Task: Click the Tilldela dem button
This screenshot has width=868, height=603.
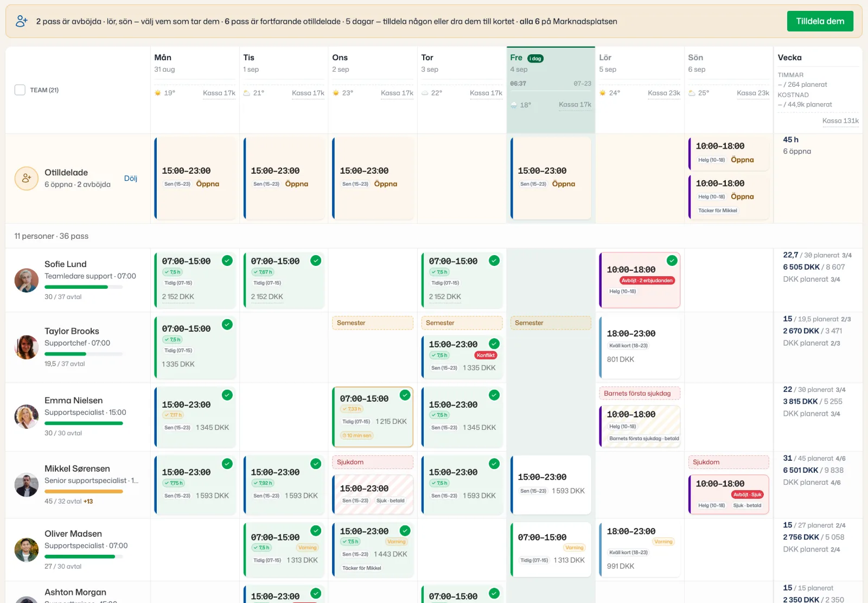Action: coord(820,21)
